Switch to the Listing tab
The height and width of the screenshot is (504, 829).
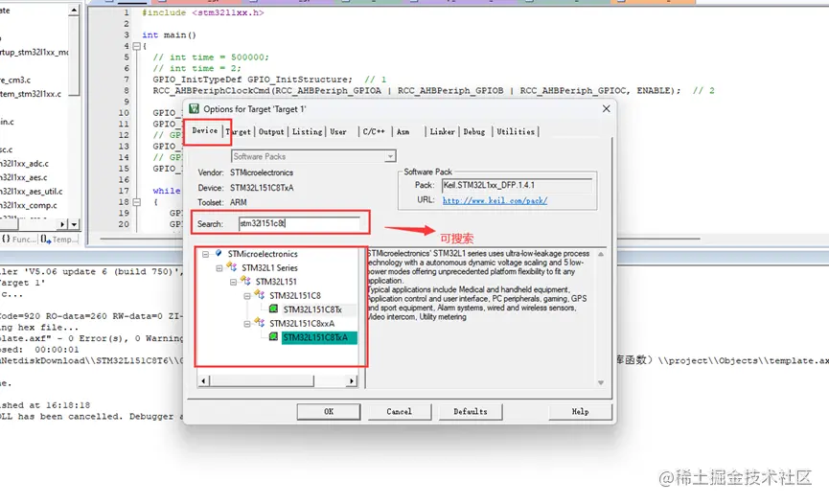tap(308, 131)
